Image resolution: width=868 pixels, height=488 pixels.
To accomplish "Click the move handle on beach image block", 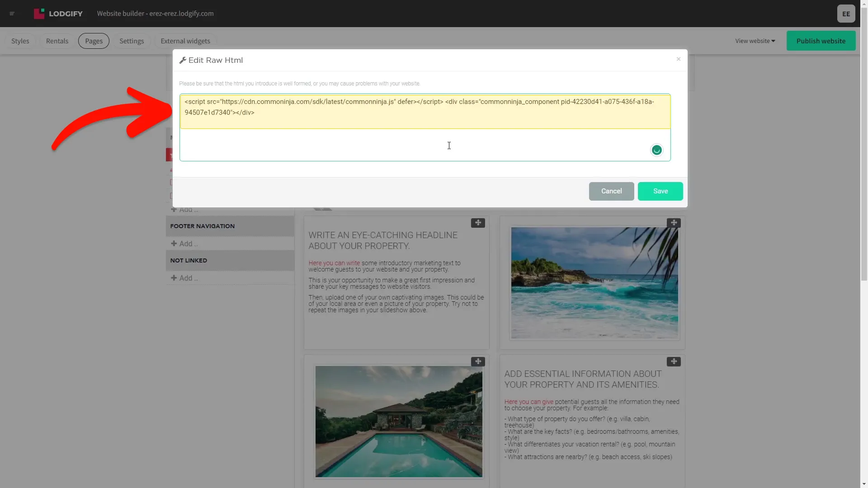I will tap(674, 223).
